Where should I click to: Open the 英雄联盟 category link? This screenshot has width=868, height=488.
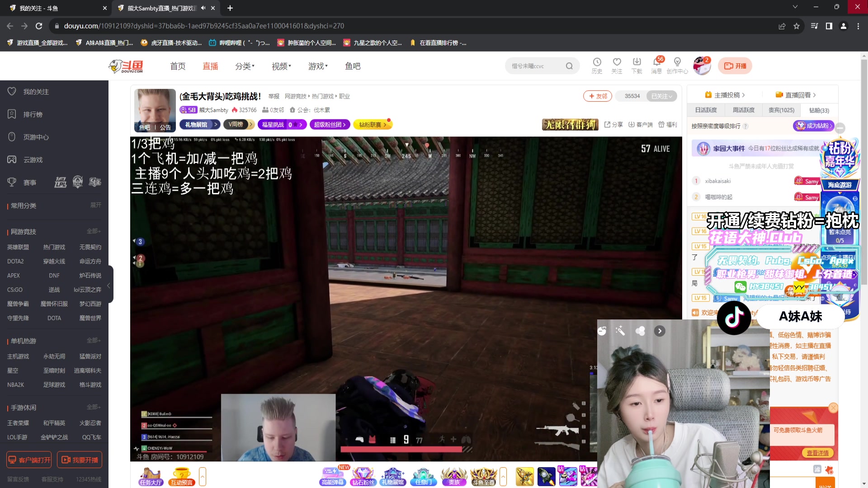tap(18, 247)
